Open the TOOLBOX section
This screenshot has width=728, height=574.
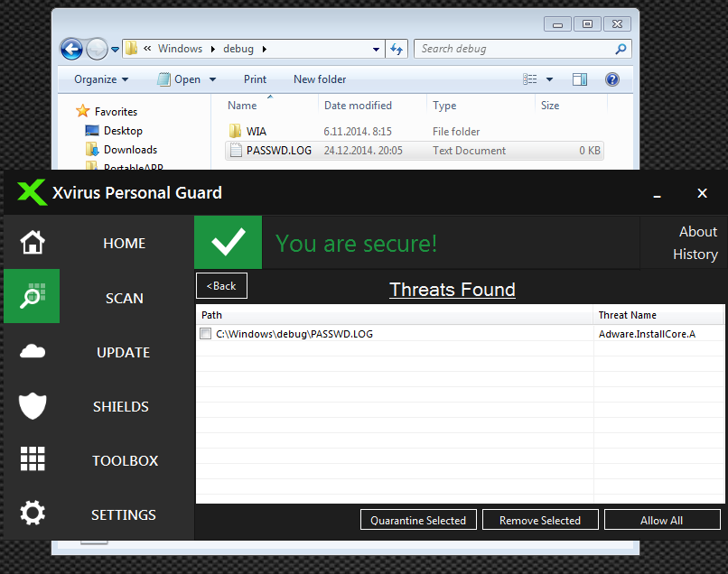click(x=126, y=460)
